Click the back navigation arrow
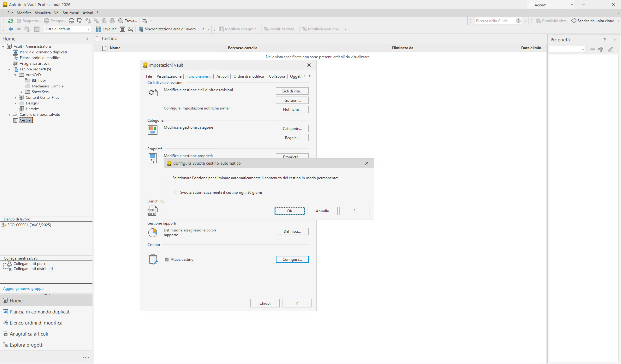This screenshot has height=364, width=621. click(11, 29)
